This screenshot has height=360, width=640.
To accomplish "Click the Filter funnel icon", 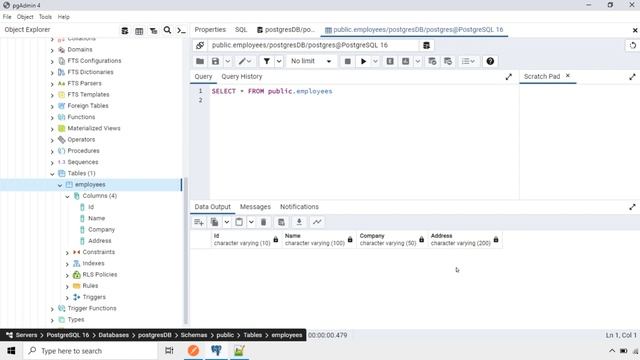I will pyautogui.click(x=267, y=61).
